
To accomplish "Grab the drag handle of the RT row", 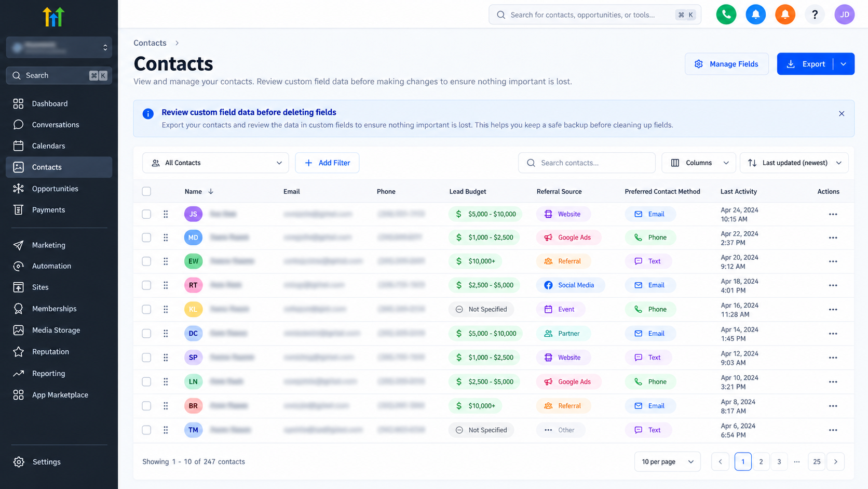I will [166, 285].
